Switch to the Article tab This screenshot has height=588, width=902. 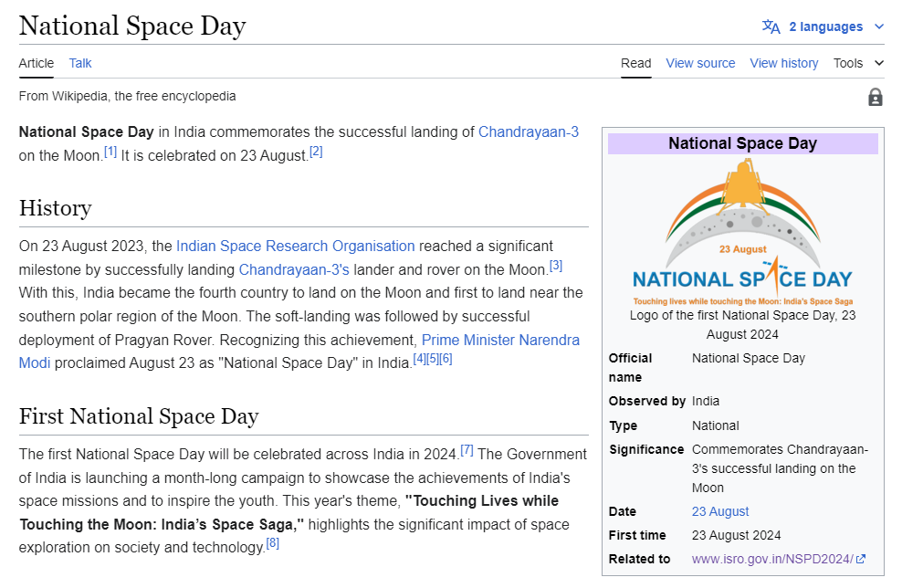[37, 63]
